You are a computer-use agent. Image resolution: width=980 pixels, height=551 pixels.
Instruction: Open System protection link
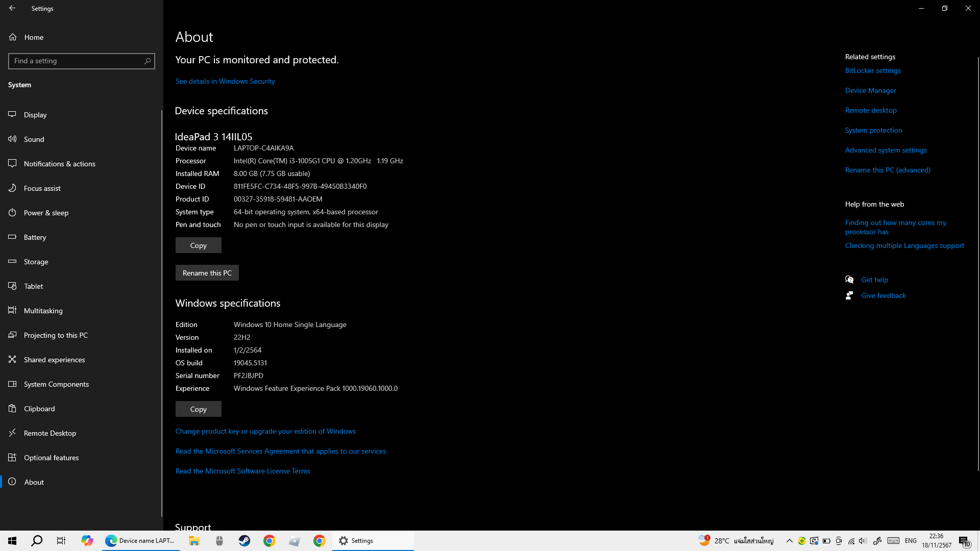(874, 130)
